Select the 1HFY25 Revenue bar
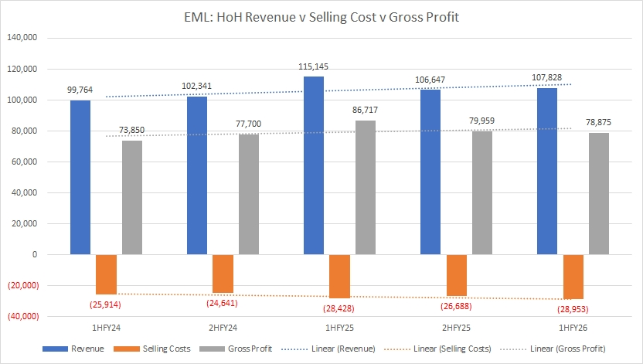 tap(314, 165)
